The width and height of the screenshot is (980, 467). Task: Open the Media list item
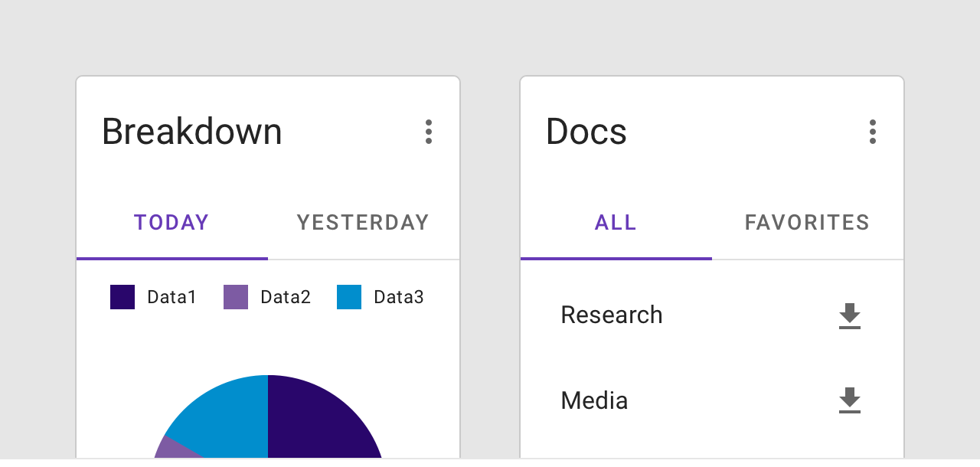(595, 400)
